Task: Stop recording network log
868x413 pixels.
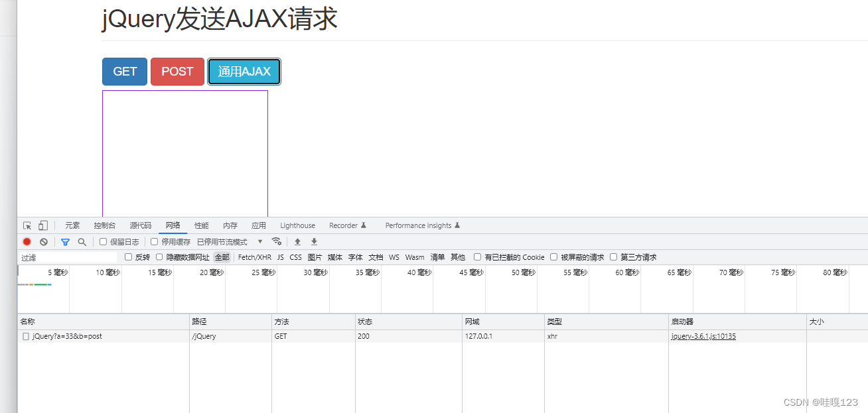Action: pos(26,241)
